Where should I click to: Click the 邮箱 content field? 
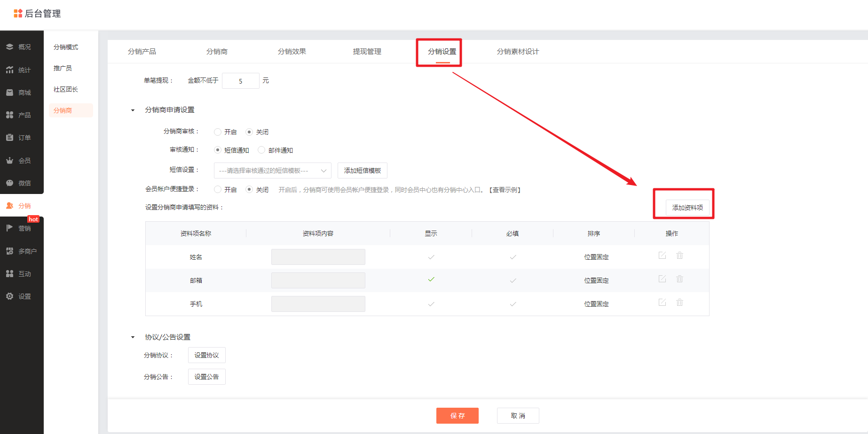tap(318, 280)
